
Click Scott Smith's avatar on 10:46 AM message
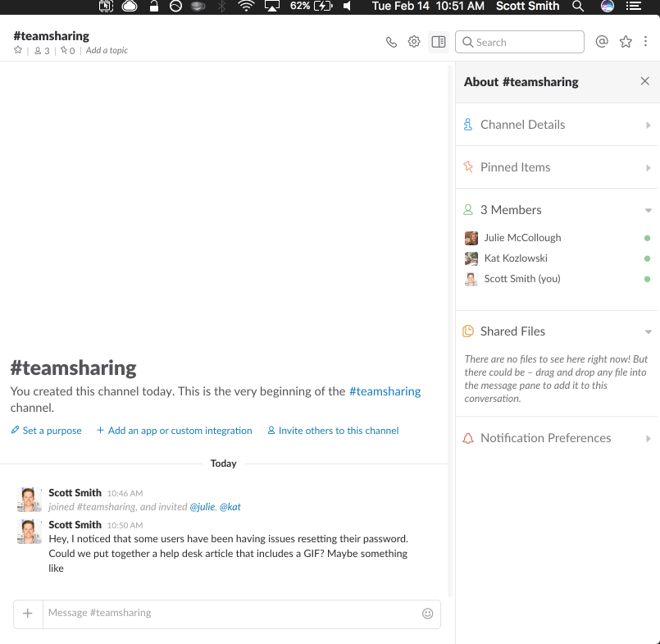click(x=30, y=500)
